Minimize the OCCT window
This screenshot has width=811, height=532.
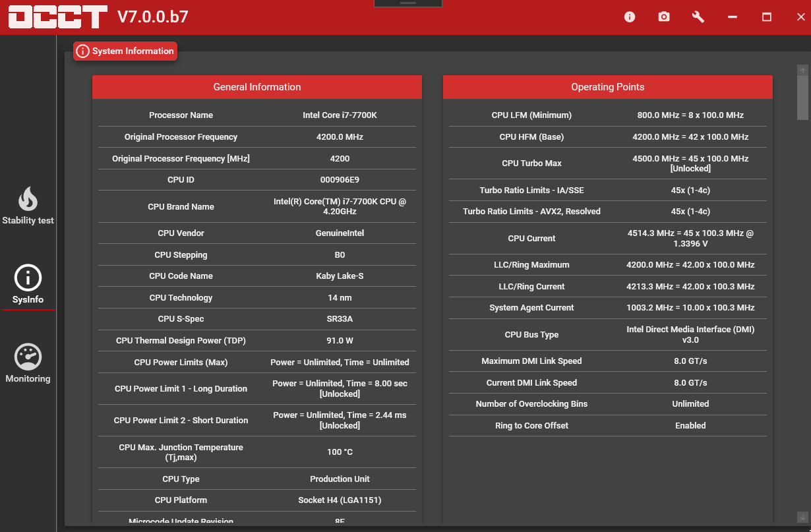tap(733, 17)
